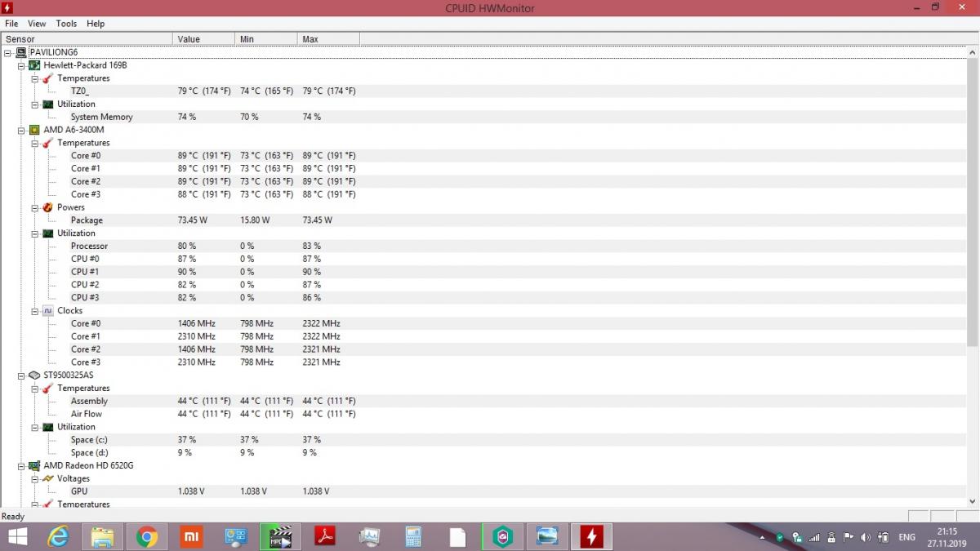Click the PAVILIONG6 computer icon
The image size is (980, 551).
20,52
